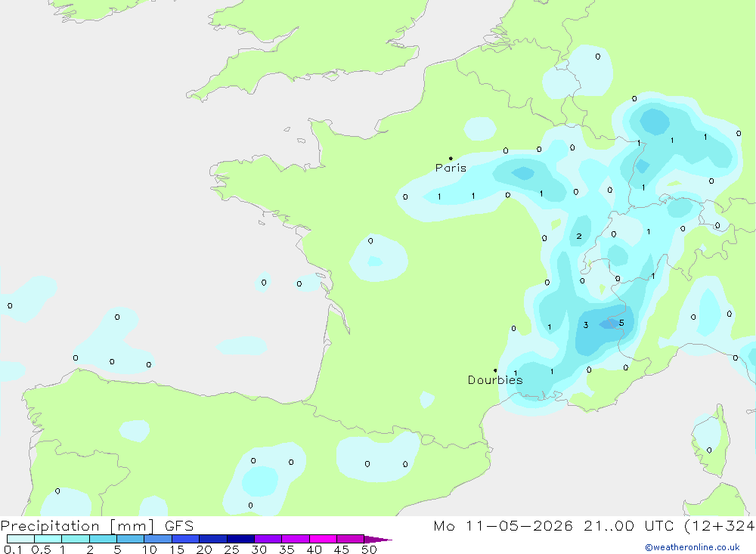
Task: Select the Paris city label
Action: tap(451, 168)
